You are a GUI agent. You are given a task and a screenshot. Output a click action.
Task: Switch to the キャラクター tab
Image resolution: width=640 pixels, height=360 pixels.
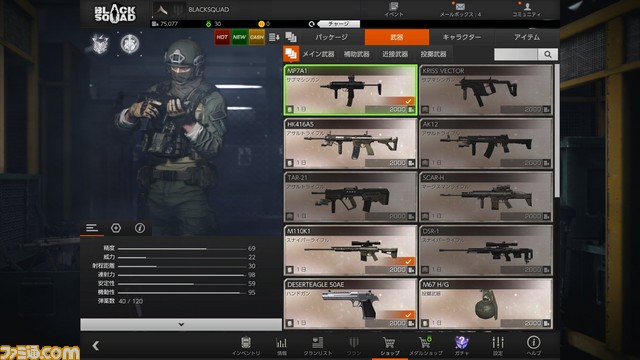[x=462, y=37]
